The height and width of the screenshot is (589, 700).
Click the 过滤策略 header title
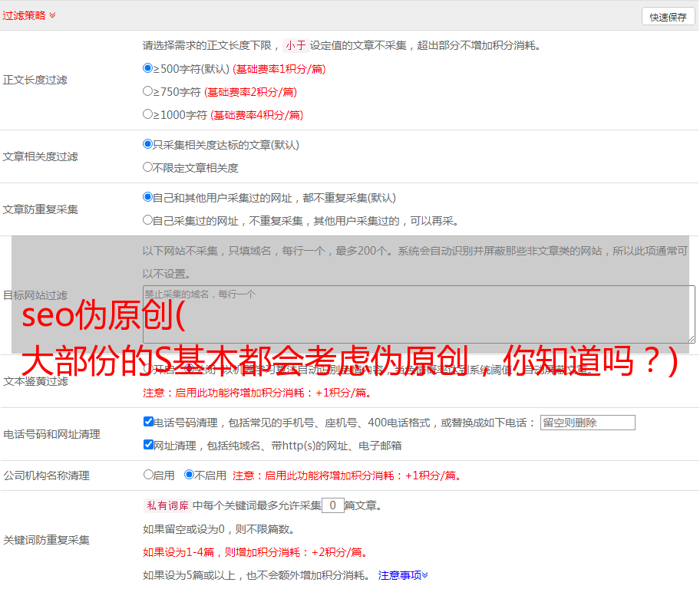tap(24, 15)
